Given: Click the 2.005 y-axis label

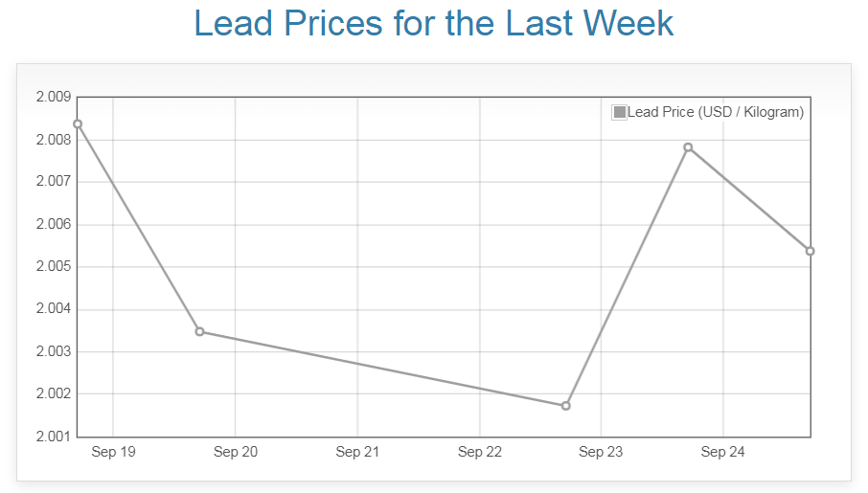Looking at the screenshot, I should coord(53,267).
